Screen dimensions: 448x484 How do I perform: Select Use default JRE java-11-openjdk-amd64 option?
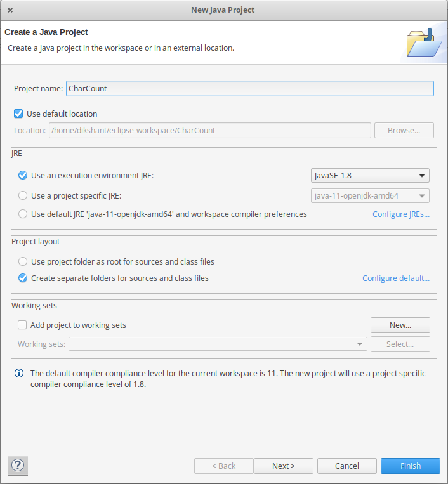pos(23,214)
